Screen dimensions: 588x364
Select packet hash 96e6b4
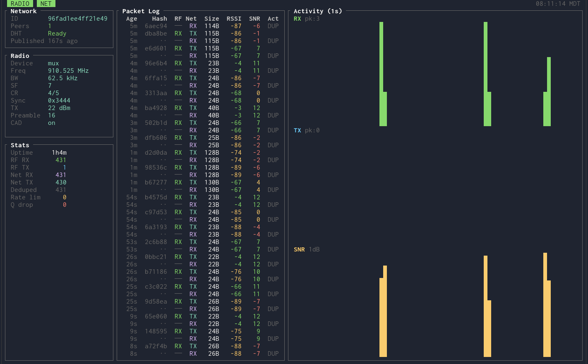[x=156, y=63]
